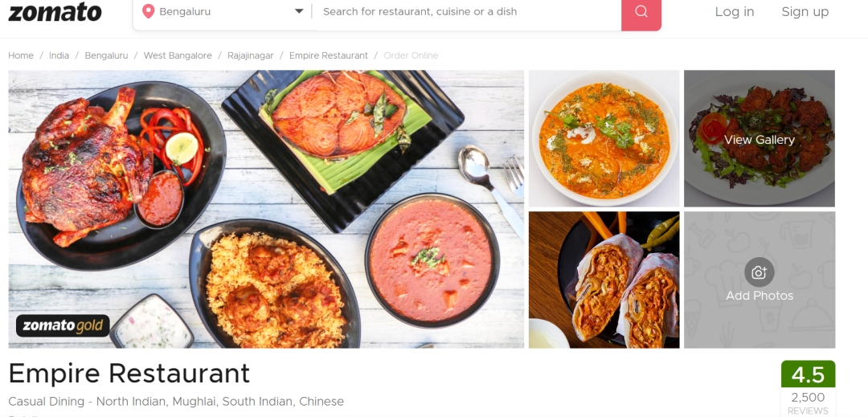The image size is (868, 417).
Task: Open Bengaluru breadcrumb link
Action: [106, 55]
